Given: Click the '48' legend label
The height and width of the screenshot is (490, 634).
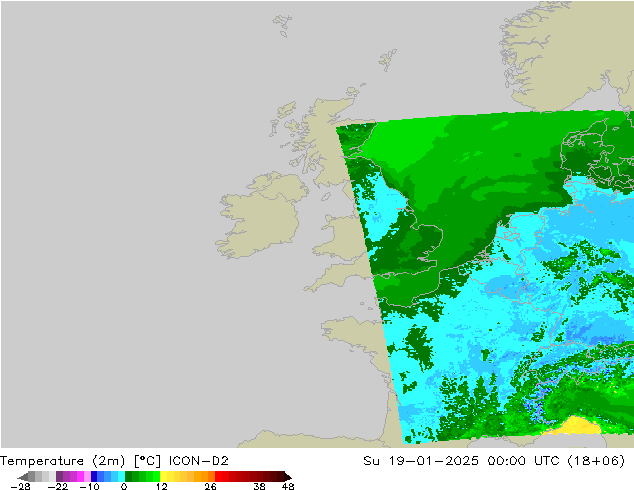Looking at the screenshot, I should point(288,486).
